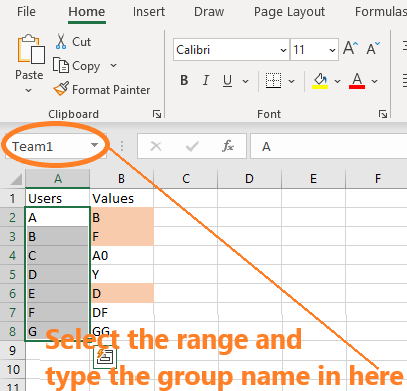
Task: Select column A header
Action: click(58, 179)
